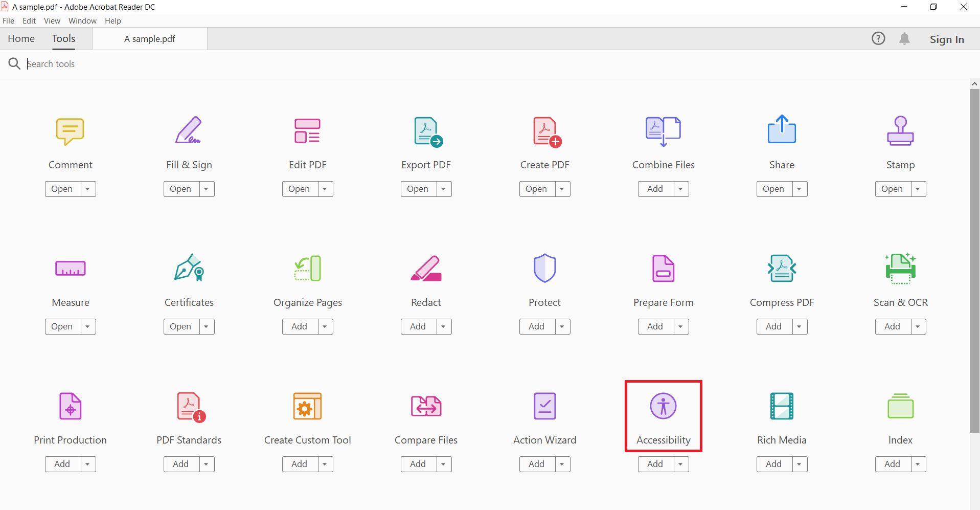980x510 pixels.
Task: Open the Edit menu
Action: tap(29, 21)
